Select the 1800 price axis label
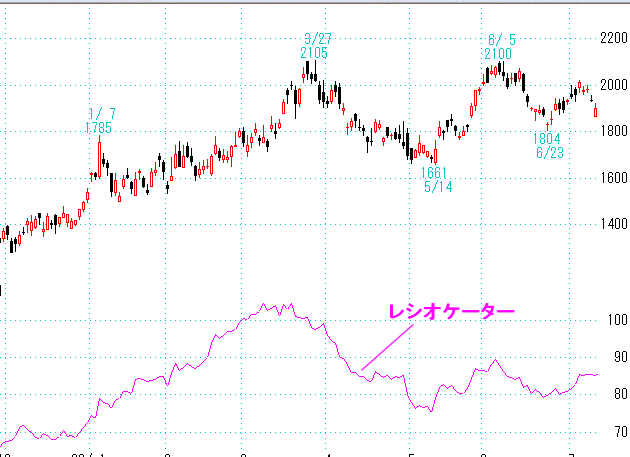 point(612,131)
